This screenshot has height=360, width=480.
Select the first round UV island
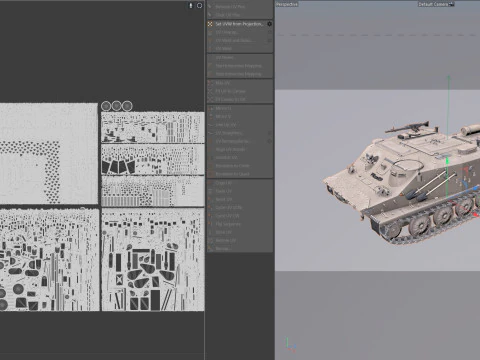(106, 106)
